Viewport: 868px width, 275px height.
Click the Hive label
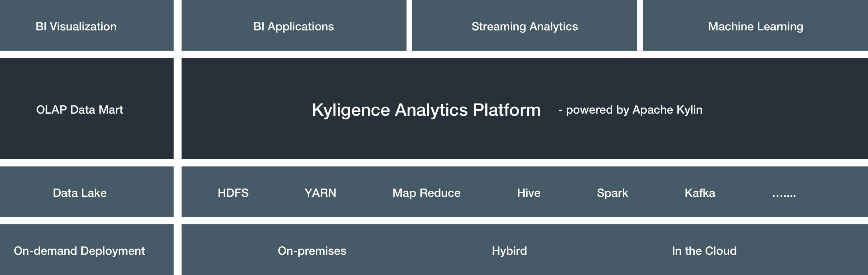click(x=529, y=193)
